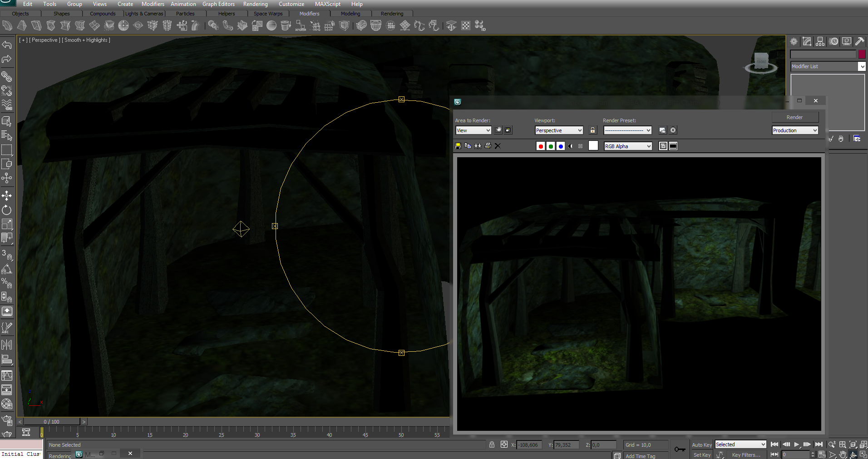This screenshot has height=459, width=868.
Task: Toggle the viewport lock to render
Action: [592, 130]
